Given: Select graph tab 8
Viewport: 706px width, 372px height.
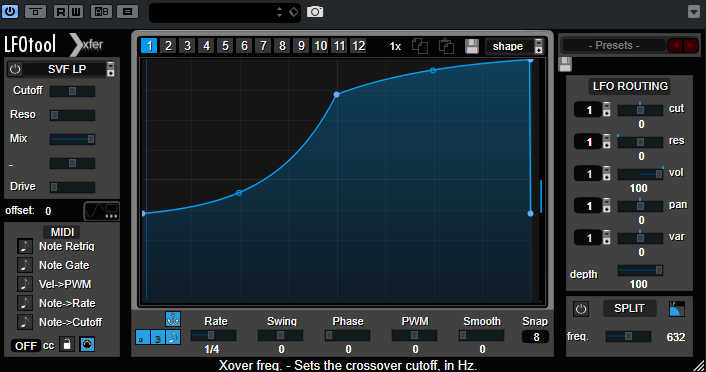Looking at the screenshot, I should coord(282,45).
